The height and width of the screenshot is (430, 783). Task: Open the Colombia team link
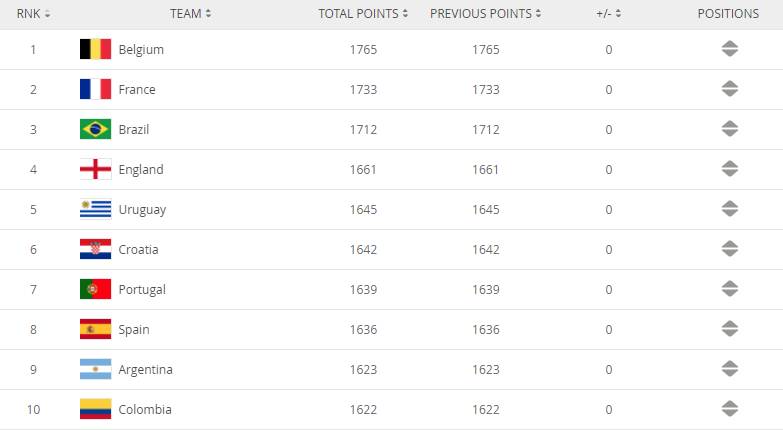point(145,409)
